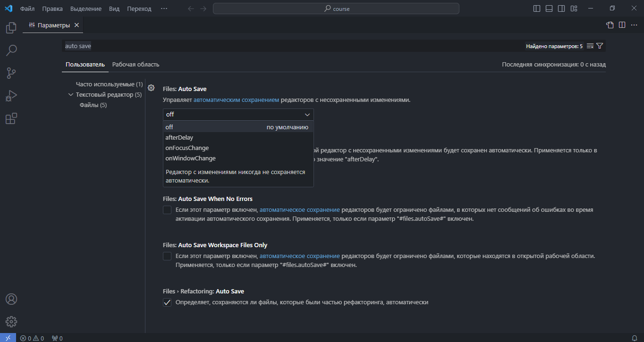Open the Explorer view in activity bar
This screenshot has width=644, height=342.
point(11,28)
